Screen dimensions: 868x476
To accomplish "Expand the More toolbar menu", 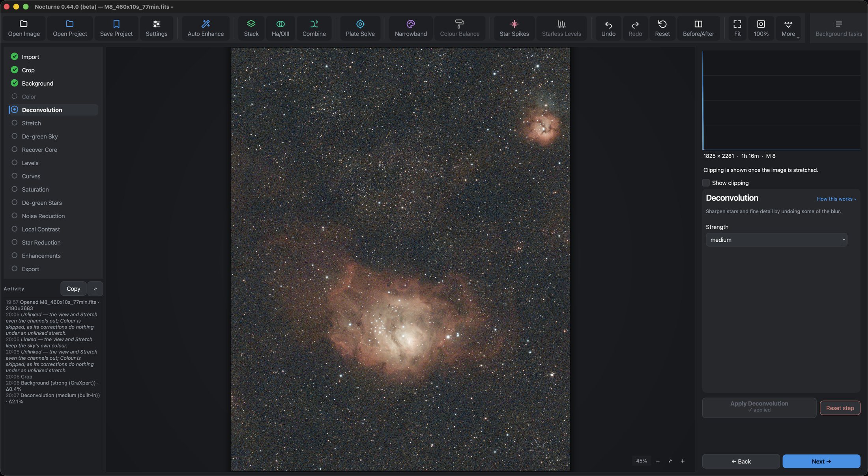I will pyautogui.click(x=788, y=28).
